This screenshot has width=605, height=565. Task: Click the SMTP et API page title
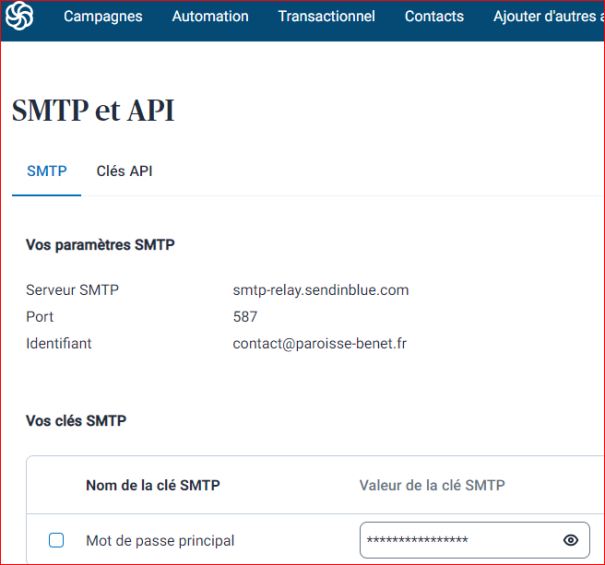point(93,111)
